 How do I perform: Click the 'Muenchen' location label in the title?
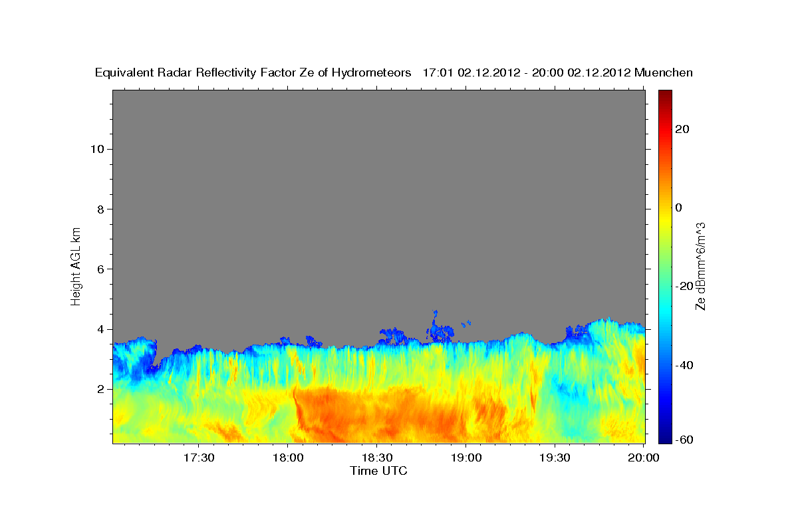coord(664,72)
